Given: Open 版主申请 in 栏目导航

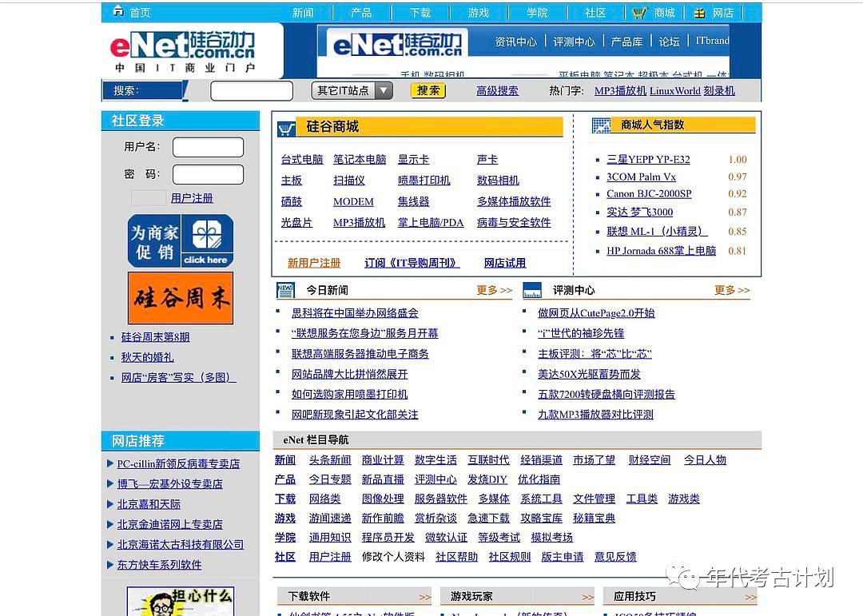Looking at the screenshot, I should click(x=563, y=557).
